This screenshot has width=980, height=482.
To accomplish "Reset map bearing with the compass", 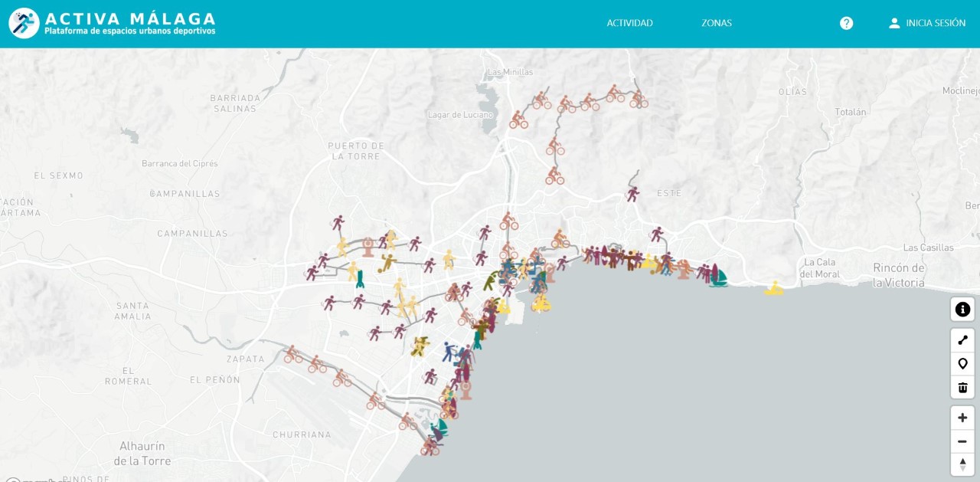I will 962,464.
